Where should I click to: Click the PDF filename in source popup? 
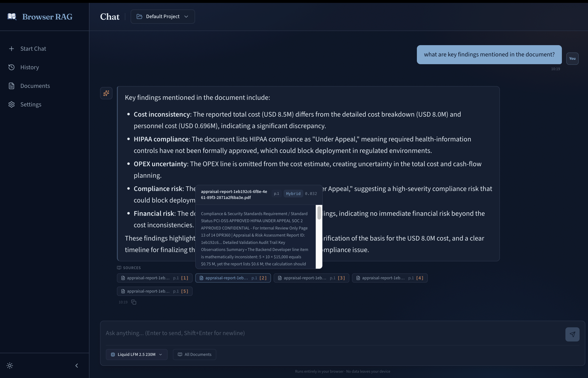click(234, 194)
